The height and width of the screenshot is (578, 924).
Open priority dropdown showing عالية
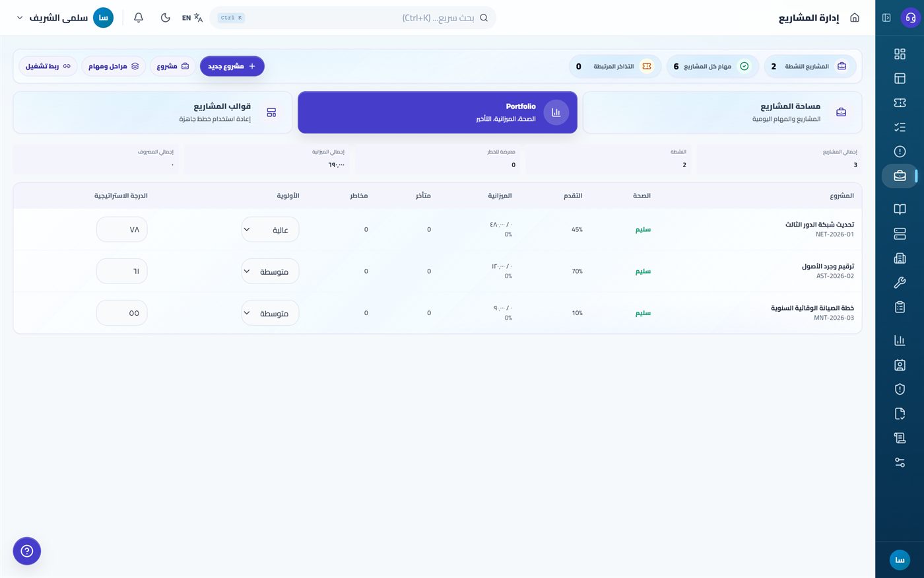pyautogui.click(x=270, y=230)
